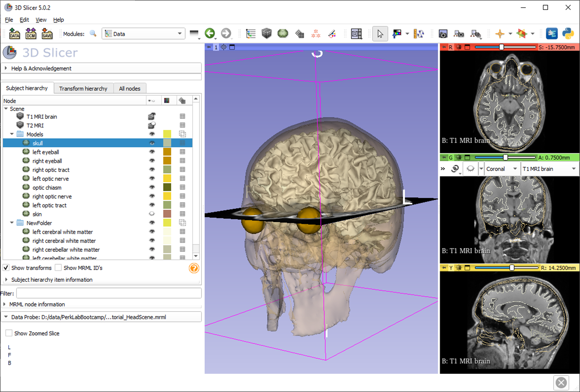Switch to the Transform hierarchy tab
The image size is (580, 392).
click(83, 88)
